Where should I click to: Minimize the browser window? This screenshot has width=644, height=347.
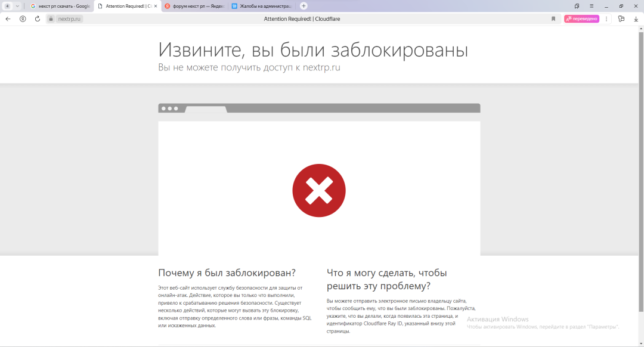pyautogui.click(x=606, y=6)
